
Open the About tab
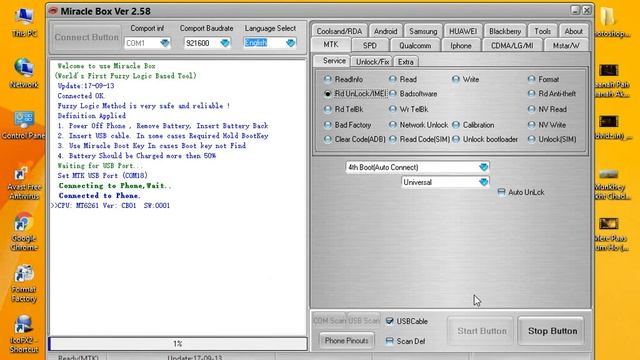tap(573, 31)
